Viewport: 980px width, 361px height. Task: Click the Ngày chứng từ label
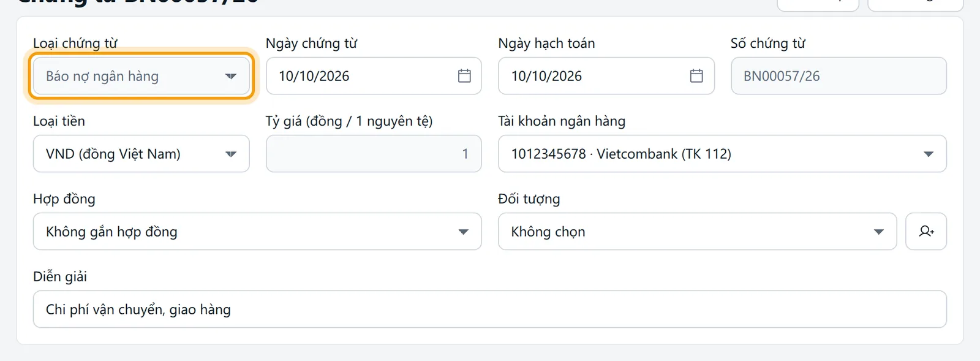[x=311, y=44]
